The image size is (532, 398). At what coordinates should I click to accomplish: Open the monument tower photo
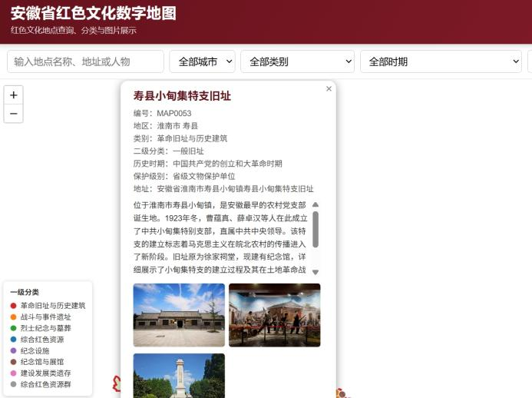pyautogui.click(x=179, y=376)
